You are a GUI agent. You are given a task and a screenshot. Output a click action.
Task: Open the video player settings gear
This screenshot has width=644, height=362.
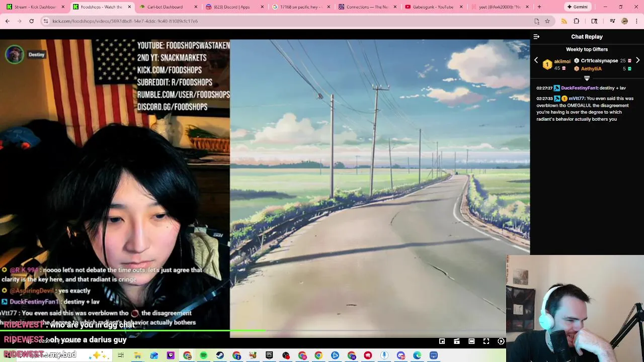[x=501, y=341]
